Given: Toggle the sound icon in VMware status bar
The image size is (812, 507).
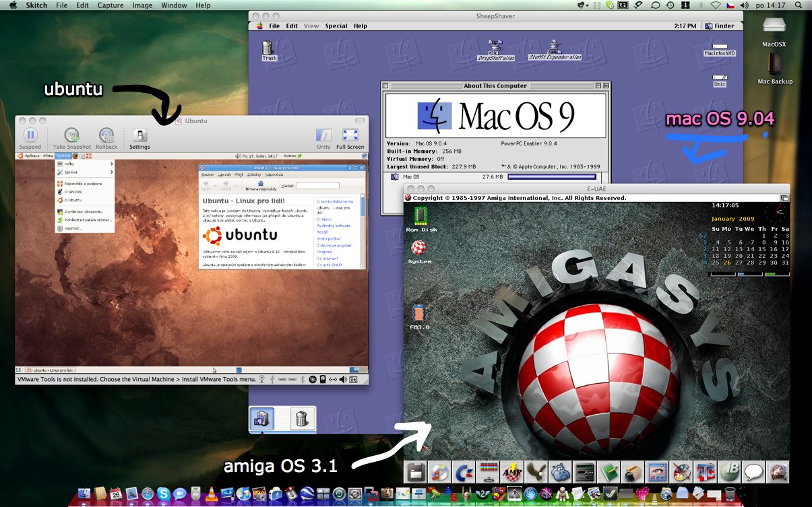Looking at the screenshot, I should 343,379.
